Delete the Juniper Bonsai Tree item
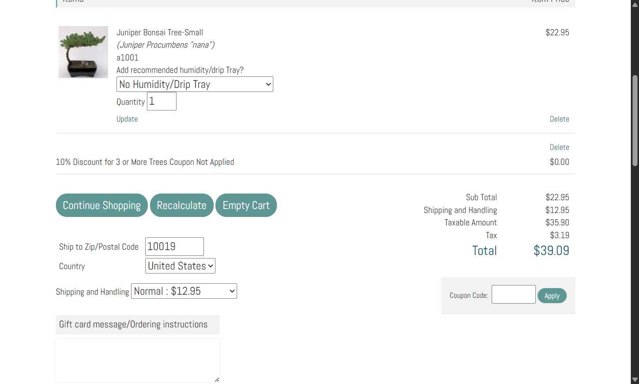This screenshot has width=639, height=384. click(x=559, y=119)
